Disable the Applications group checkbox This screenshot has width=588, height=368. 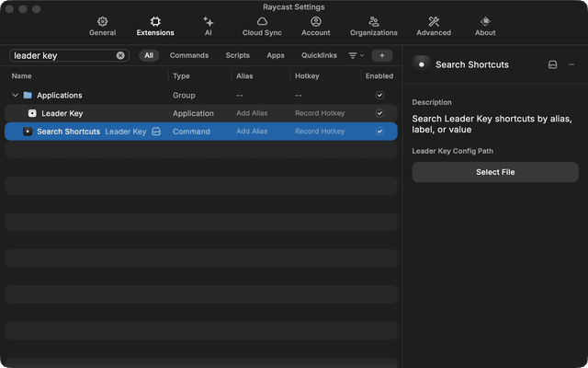pyautogui.click(x=379, y=95)
